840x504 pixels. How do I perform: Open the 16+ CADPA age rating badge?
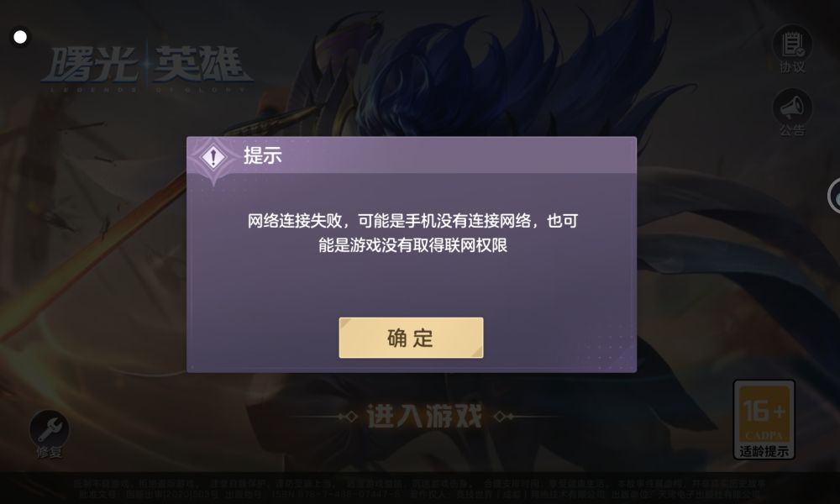coord(764,420)
